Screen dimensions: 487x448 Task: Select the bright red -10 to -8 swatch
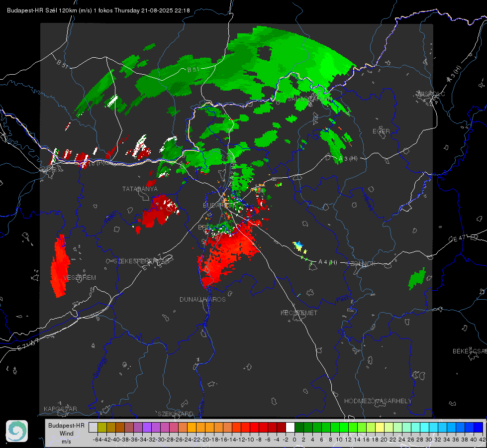(x=254, y=428)
